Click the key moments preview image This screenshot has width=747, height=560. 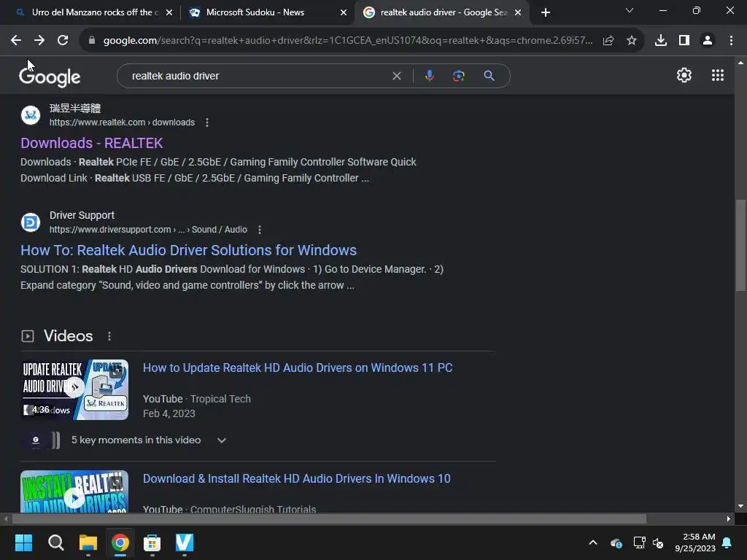click(41, 440)
